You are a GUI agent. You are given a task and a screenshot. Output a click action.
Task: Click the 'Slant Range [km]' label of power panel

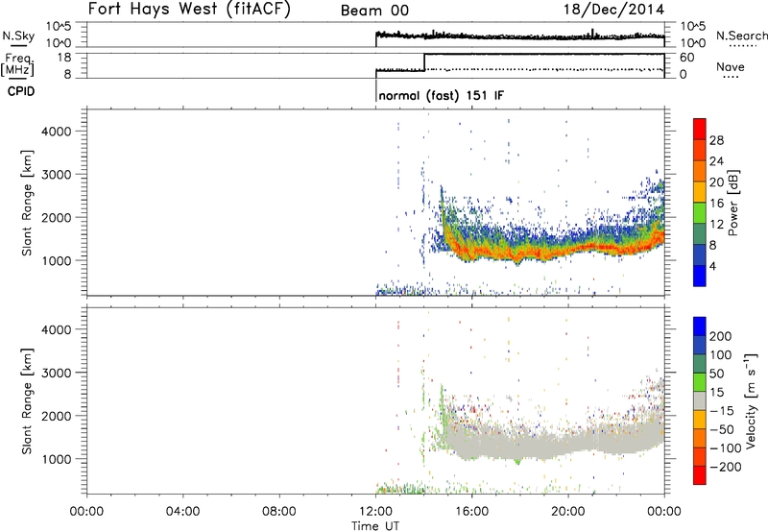coord(27,203)
